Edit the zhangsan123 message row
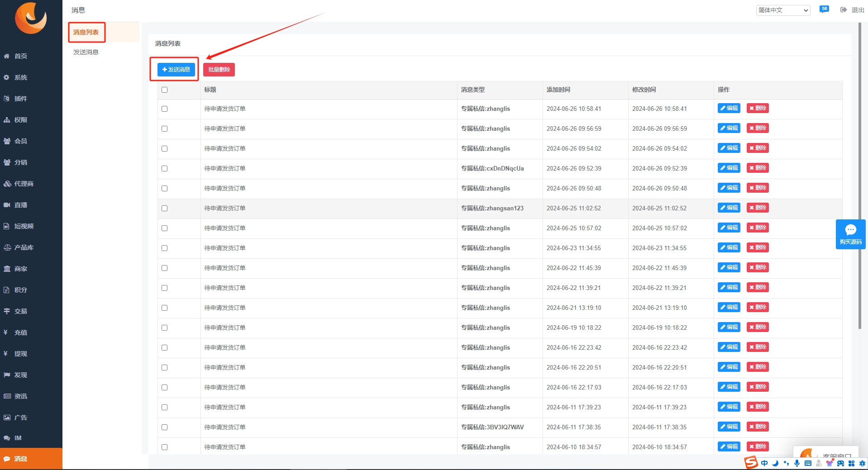The width and height of the screenshot is (868, 470). coord(729,208)
